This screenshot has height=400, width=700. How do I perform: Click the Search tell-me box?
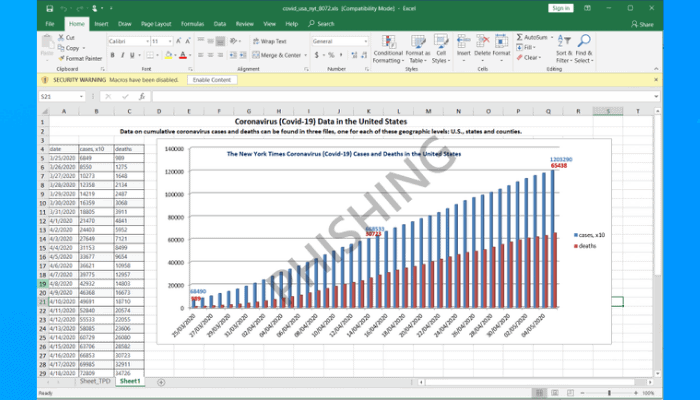321,24
